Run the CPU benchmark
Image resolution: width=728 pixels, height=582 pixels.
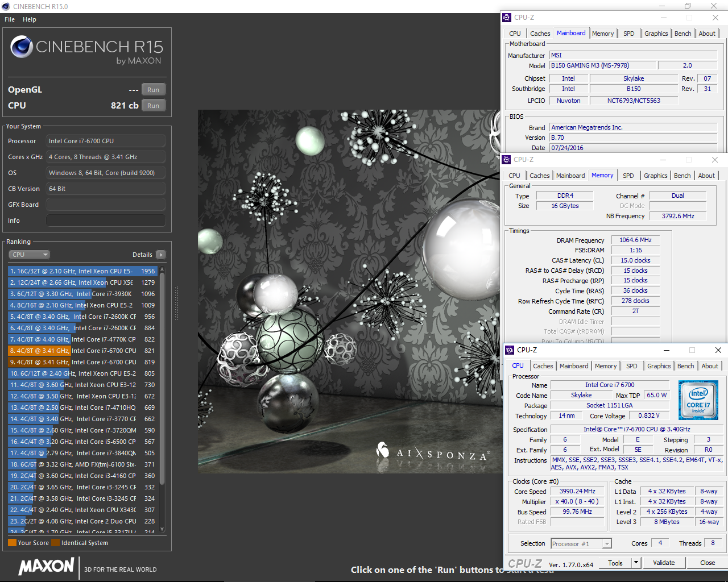(x=154, y=106)
